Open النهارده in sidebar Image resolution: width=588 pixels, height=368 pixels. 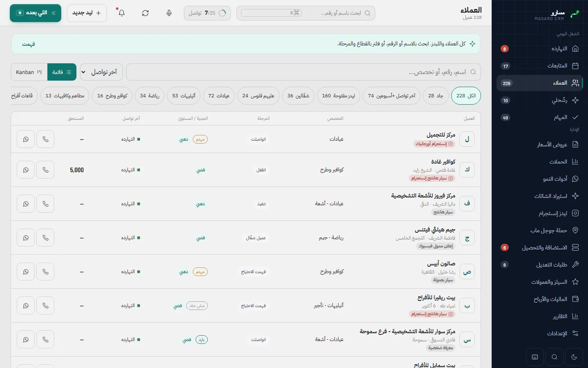point(539,49)
